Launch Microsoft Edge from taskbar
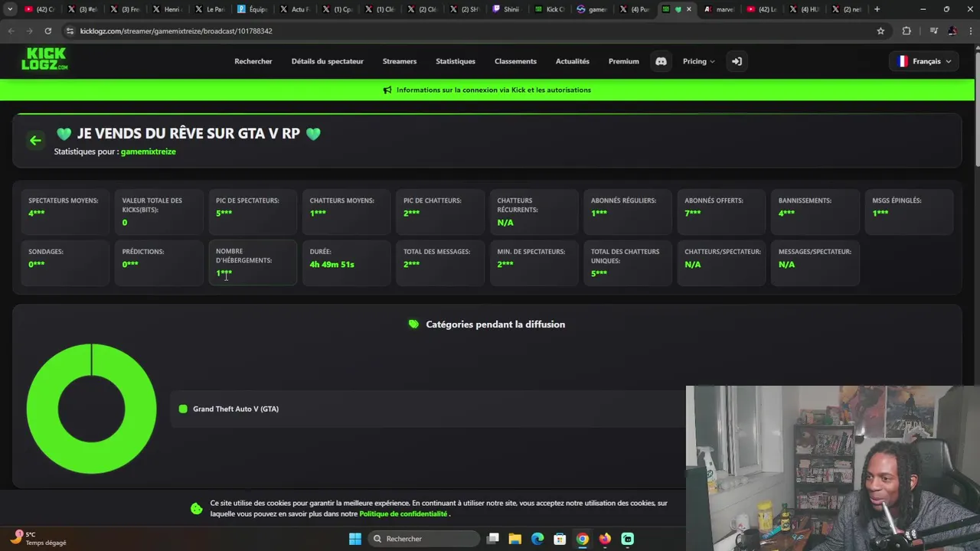The width and height of the screenshot is (980, 551). click(537, 539)
